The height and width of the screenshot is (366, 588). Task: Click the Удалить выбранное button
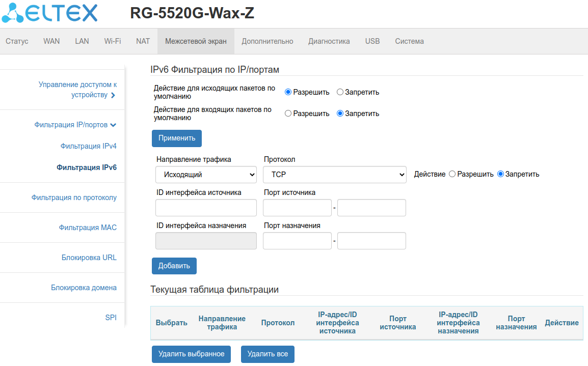pyautogui.click(x=191, y=354)
